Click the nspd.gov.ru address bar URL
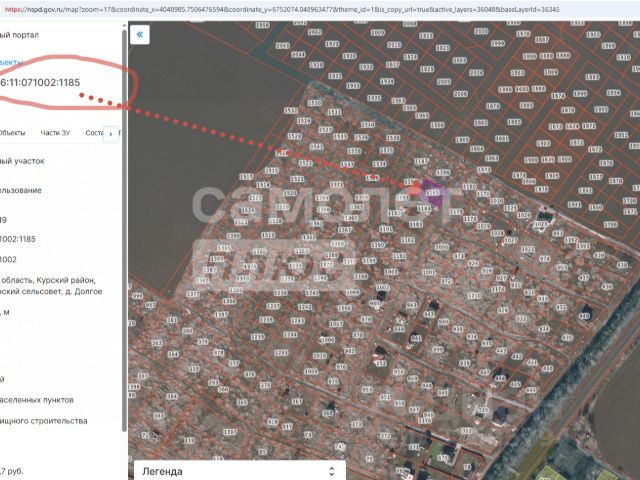The width and height of the screenshot is (640, 480). [x=281, y=9]
